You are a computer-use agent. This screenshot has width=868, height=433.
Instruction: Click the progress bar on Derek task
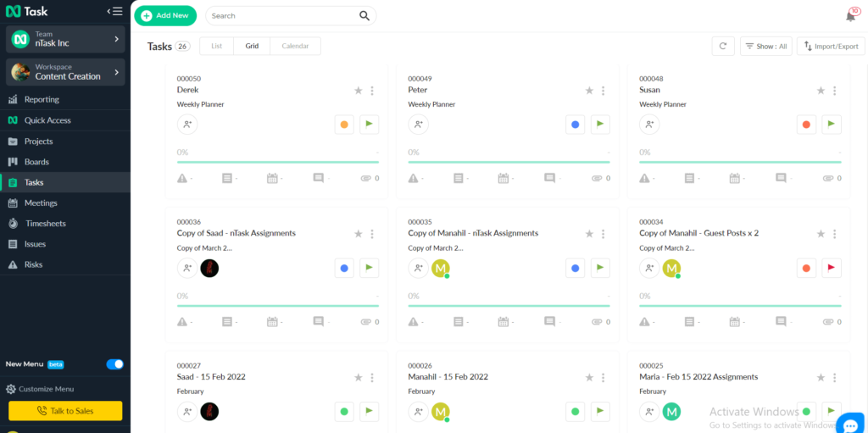click(278, 162)
